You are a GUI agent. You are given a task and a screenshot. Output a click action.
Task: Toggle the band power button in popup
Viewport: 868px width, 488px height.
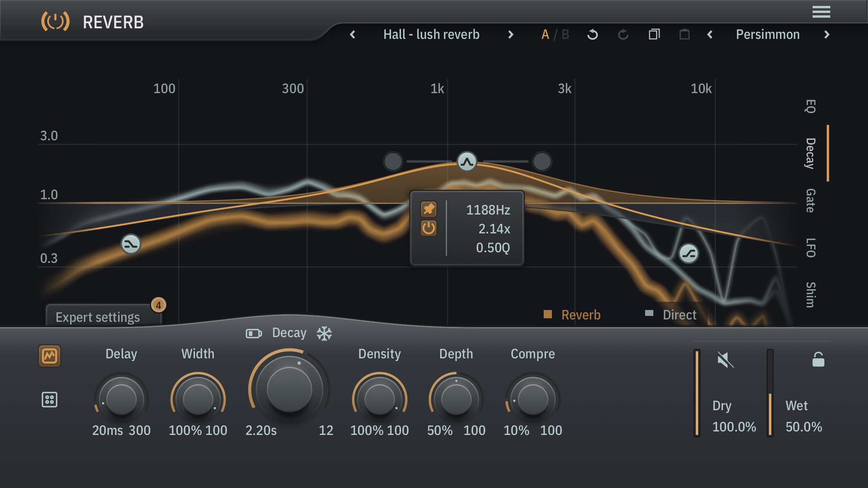(x=428, y=228)
